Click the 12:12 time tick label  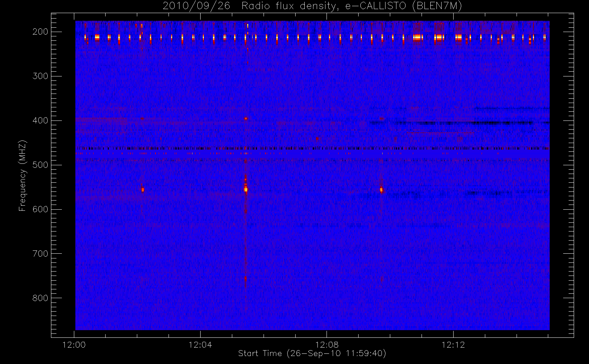(x=453, y=345)
